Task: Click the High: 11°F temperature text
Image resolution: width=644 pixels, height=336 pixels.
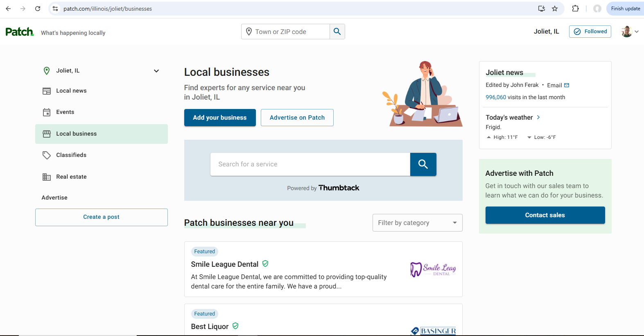Action: (506, 137)
